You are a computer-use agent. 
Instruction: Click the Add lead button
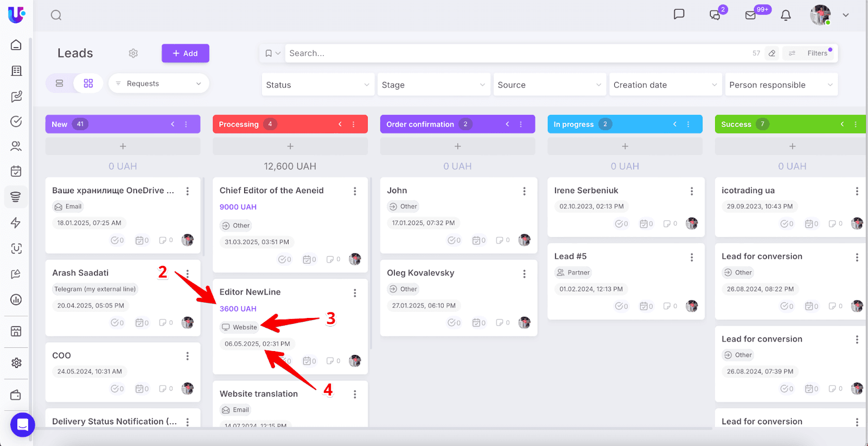coord(185,53)
